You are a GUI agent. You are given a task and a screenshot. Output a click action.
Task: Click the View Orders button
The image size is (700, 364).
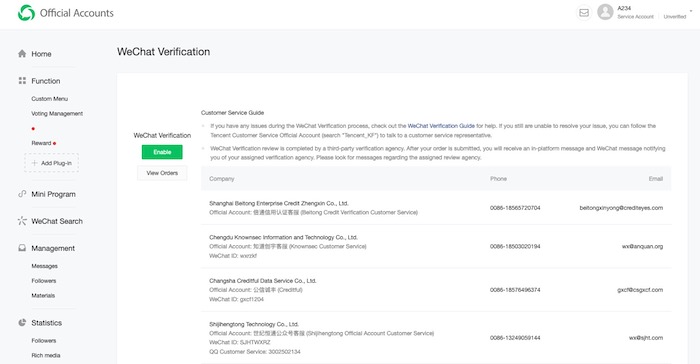[x=162, y=173]
